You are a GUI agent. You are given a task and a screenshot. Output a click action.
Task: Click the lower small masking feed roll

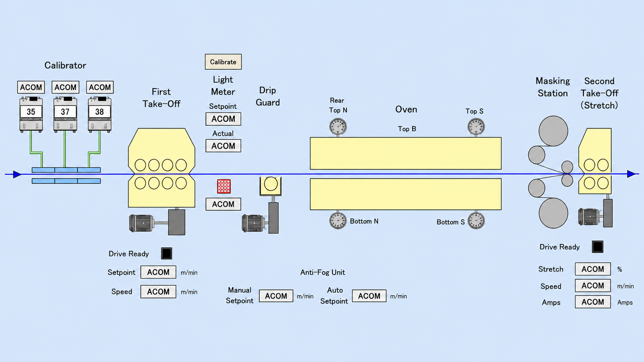pyautogui.click(x=537, y=188)
